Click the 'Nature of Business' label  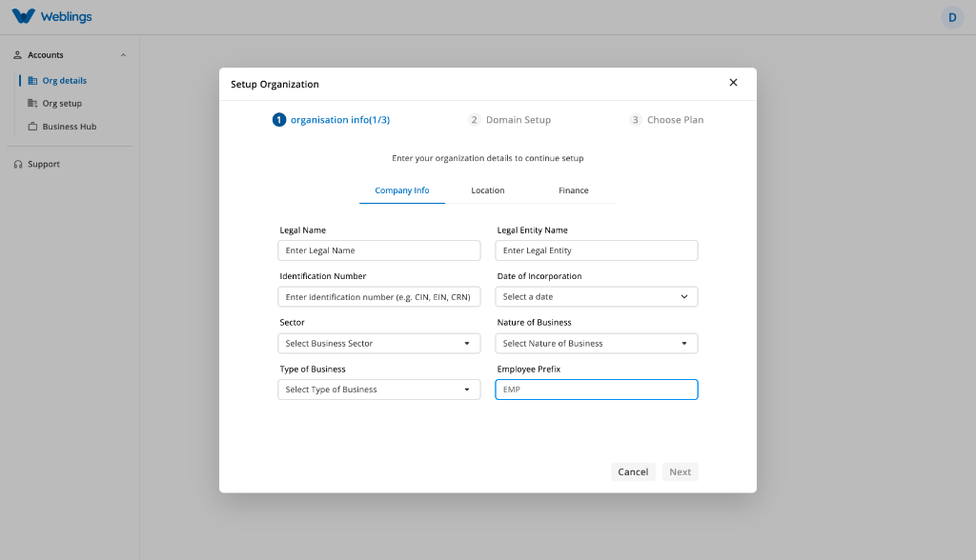[534, 322]
